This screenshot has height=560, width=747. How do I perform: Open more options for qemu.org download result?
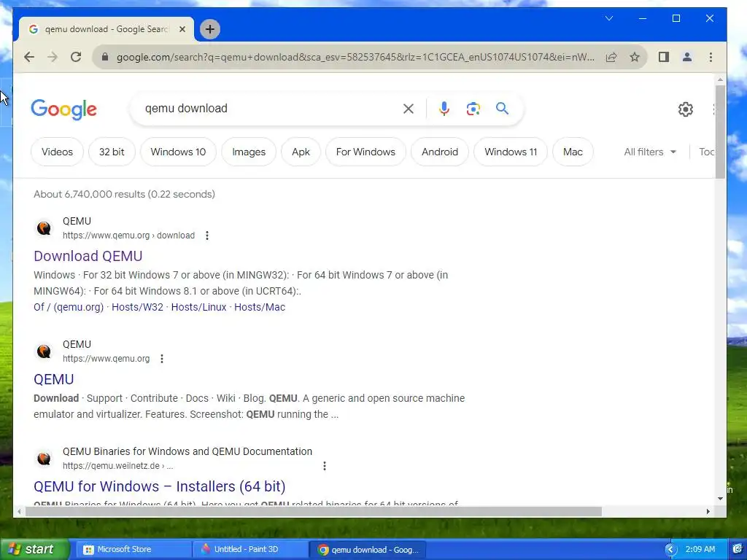(206, 236)
